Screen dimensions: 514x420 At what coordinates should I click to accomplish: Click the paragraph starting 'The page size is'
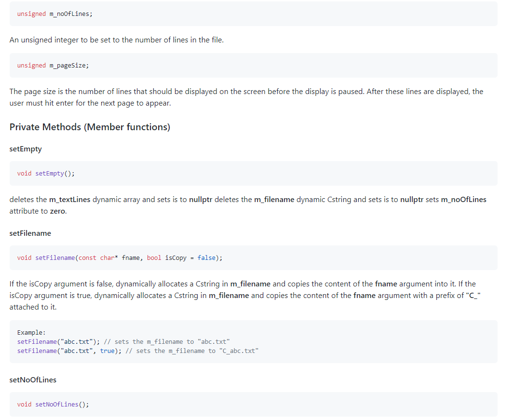pyautogui.click(x=246, y=97)
